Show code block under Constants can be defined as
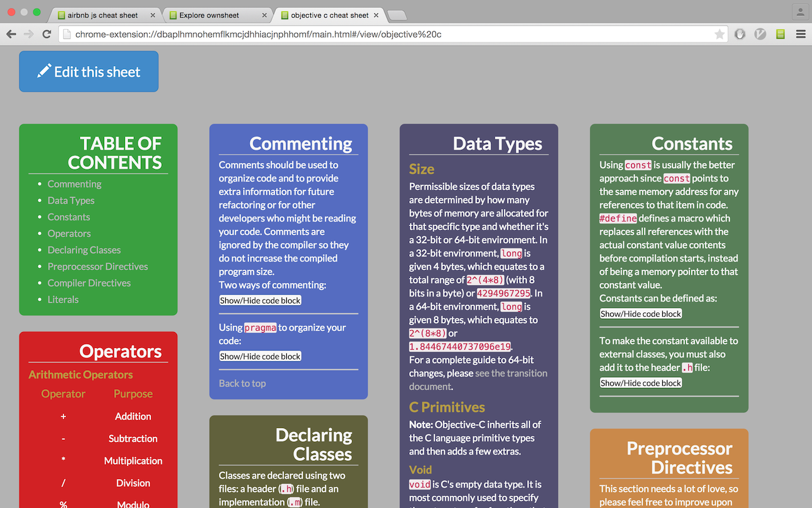Screen dimensions: 812x508 (x=641, y=314)
